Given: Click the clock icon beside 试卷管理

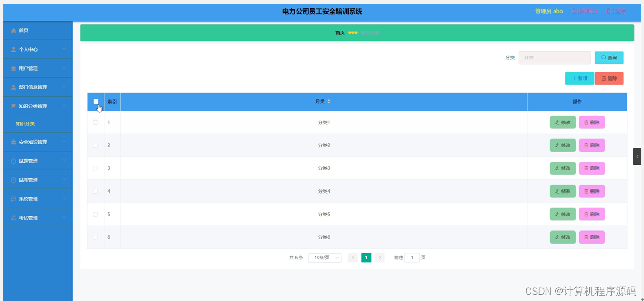Looking at the screenshot, I should 14,180.
